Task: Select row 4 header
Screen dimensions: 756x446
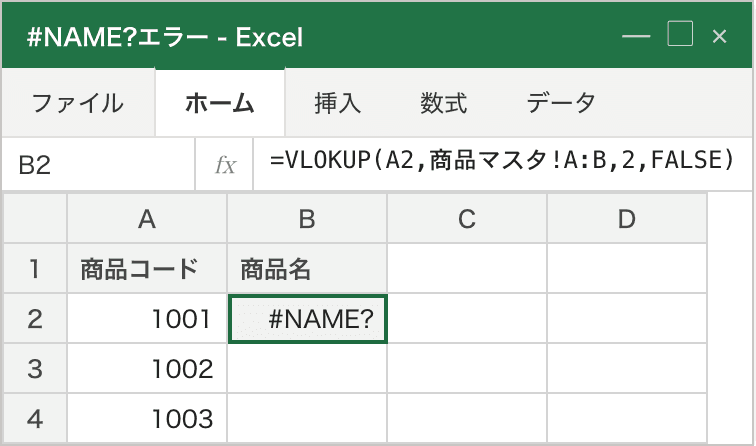Action: (x=35, y=418)
